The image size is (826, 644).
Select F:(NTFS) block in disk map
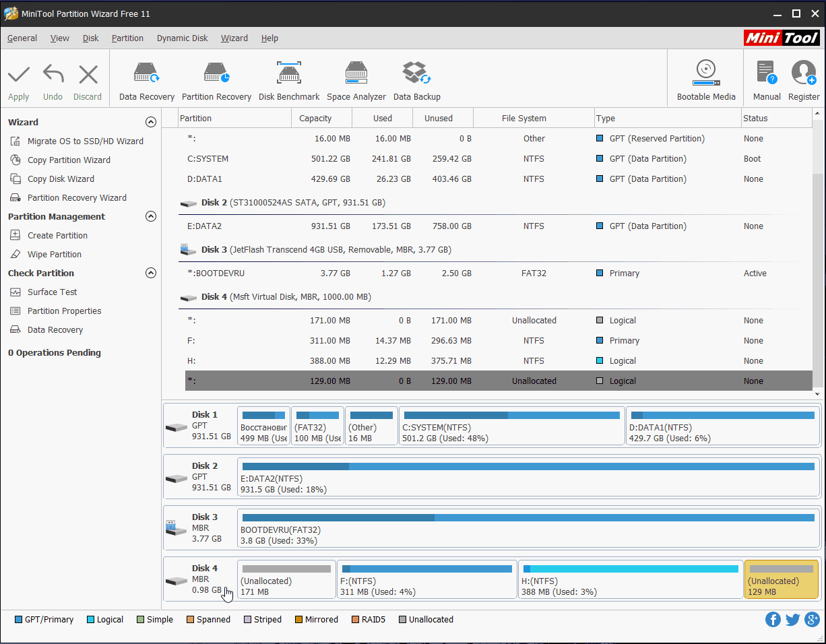point(427,579)
